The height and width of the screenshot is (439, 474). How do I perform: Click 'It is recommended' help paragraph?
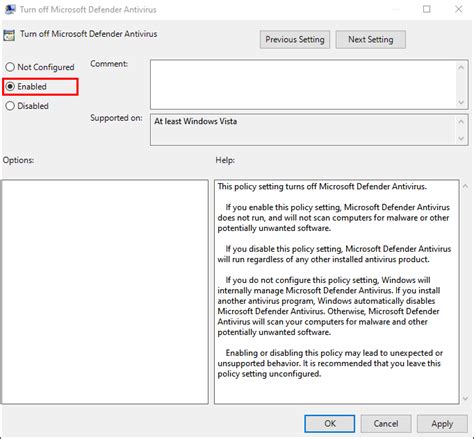point(330,363)
